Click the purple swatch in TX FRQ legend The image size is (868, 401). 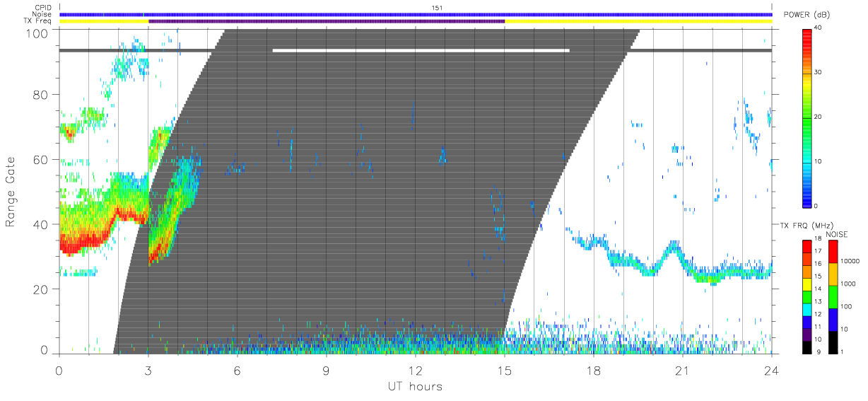pyautogui.click(x=807, y=333)
